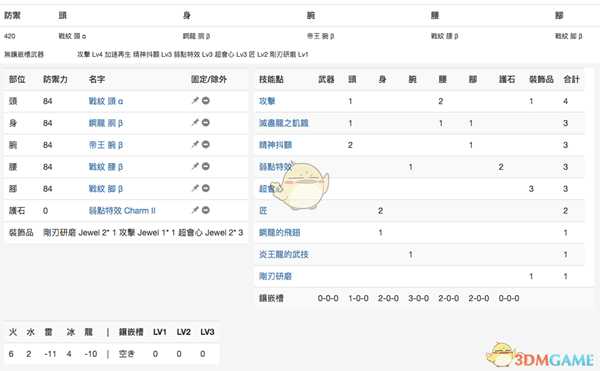Select the 固定/除外 column header
The height and width of the screenshot is (371, 600).
coord(209,79)
